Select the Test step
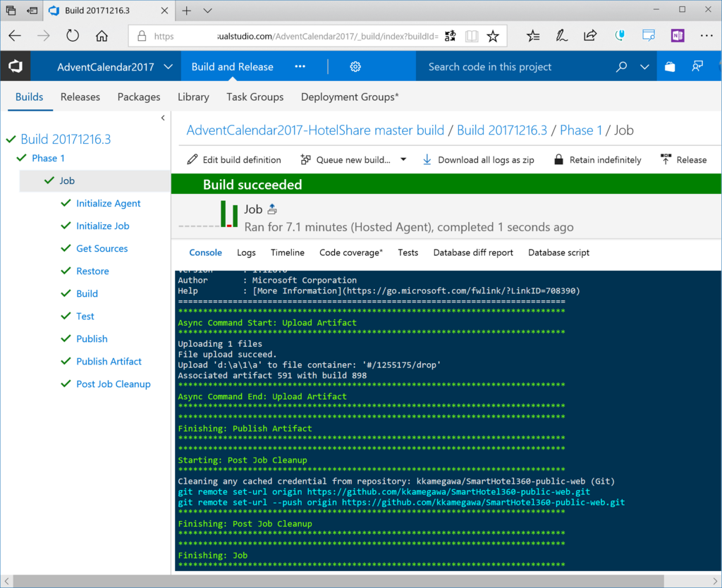This screenshot has height=588, width=722. tap(85, 316)
